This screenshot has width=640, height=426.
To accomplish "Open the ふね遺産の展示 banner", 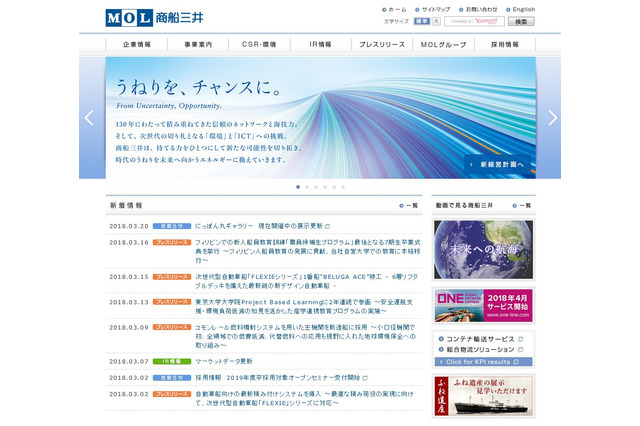I will coord(483,396).
